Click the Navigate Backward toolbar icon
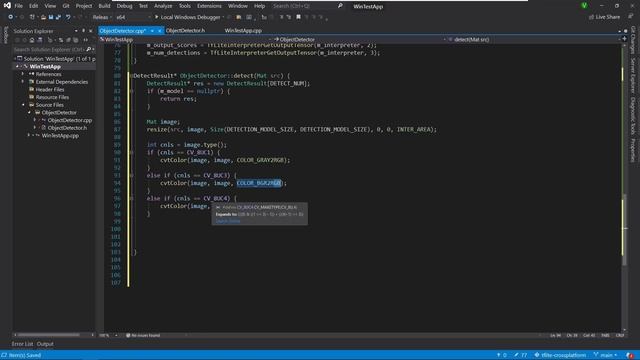The width and height of the screenshot is (640, 360). click(11, 17)
